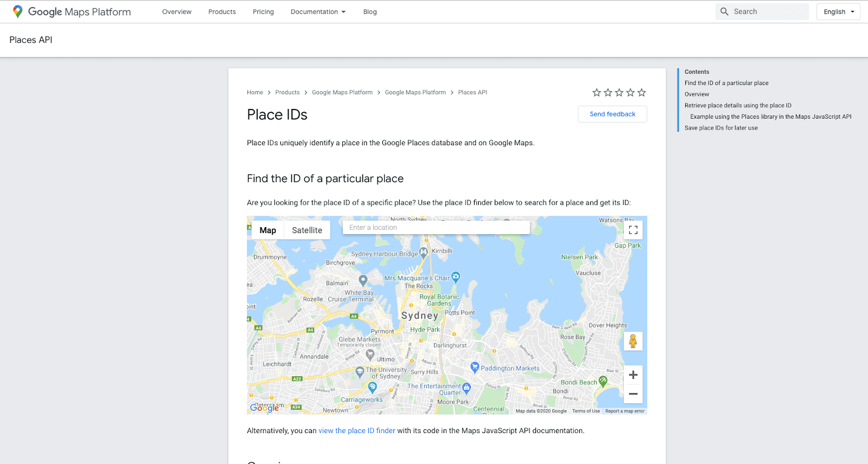Click the Bondi Beach map marker
Image resolution: width=868 pixels, height=464 pixels.
[x=603, y=381]
